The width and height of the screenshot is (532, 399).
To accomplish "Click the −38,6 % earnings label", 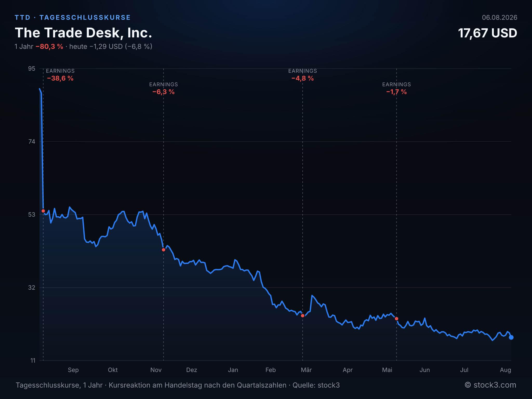I will pos(60,78).
